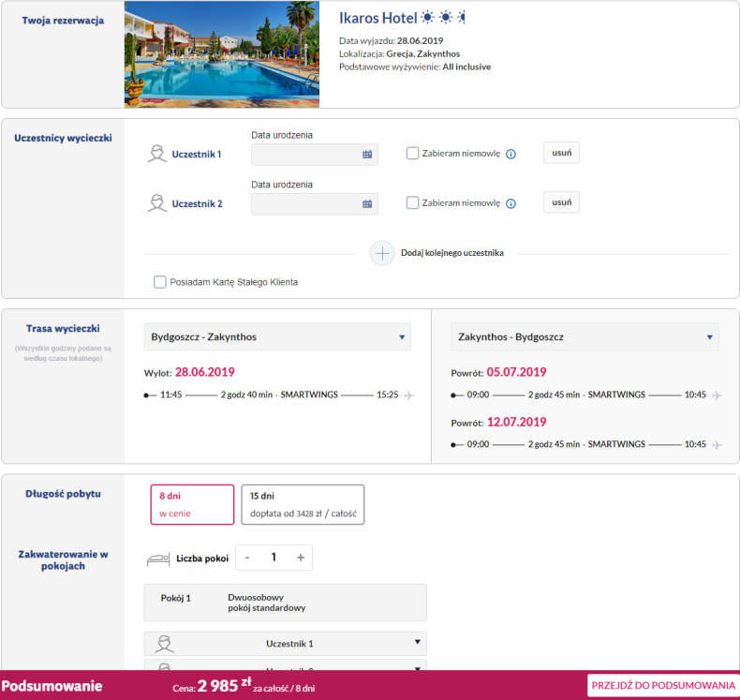Enable Zabieram niemowlę for Uczestnik 1

412,154
